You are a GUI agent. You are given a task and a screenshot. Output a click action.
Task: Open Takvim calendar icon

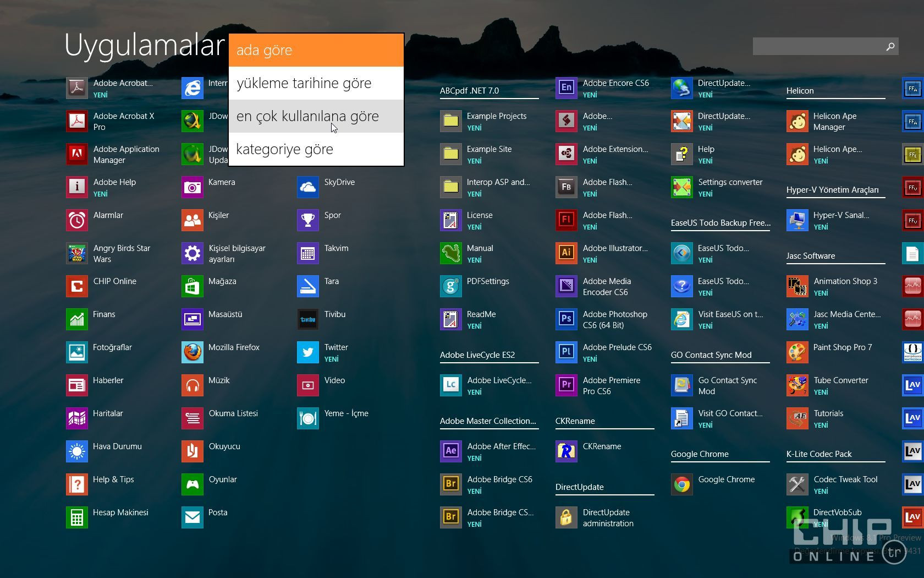308,253
